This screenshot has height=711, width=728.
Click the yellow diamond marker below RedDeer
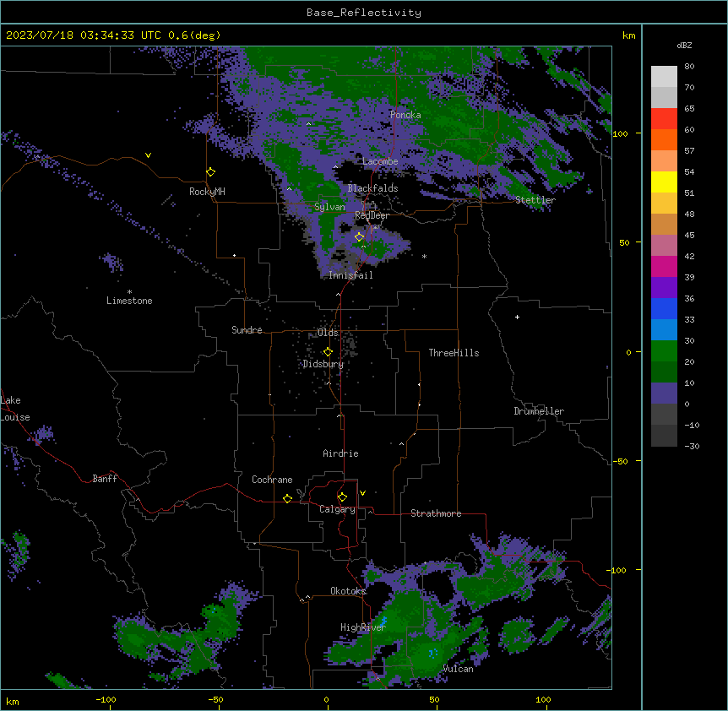(359, 237)
